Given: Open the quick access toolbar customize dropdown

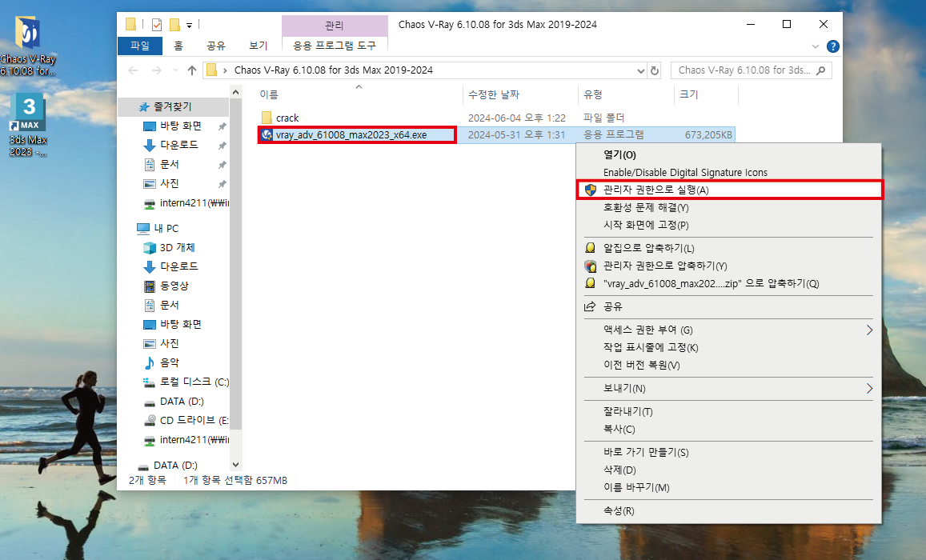Looking at the screenshot, I should [x=190, y=25].
